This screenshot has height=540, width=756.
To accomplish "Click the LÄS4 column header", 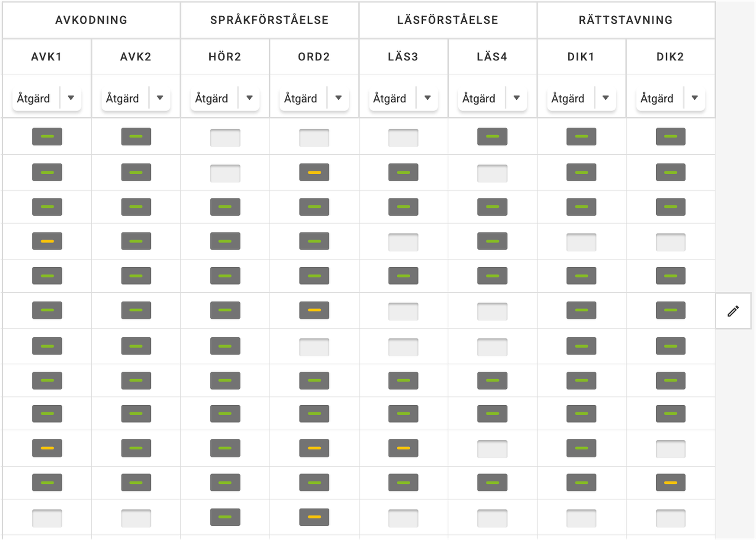I will coord(492,57).
